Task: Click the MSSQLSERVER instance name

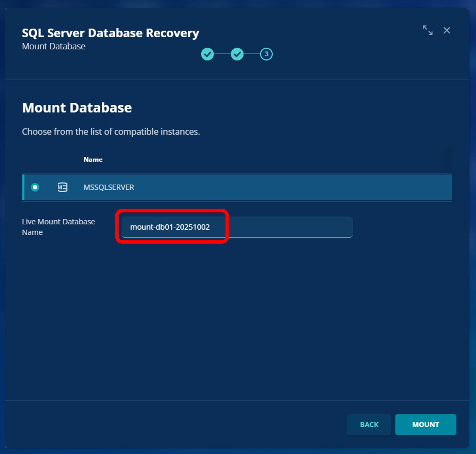Action: click(x=109, y=187)
